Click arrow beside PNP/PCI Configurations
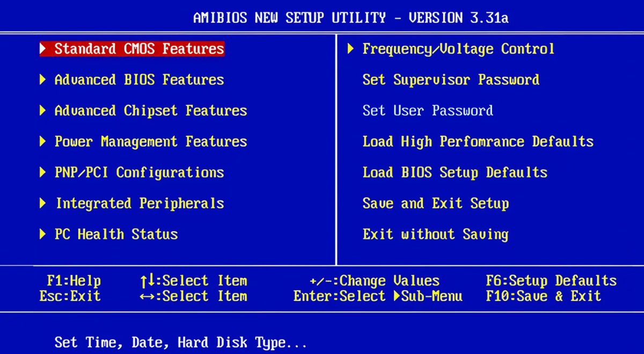The image size is (644, 354). 43,172
